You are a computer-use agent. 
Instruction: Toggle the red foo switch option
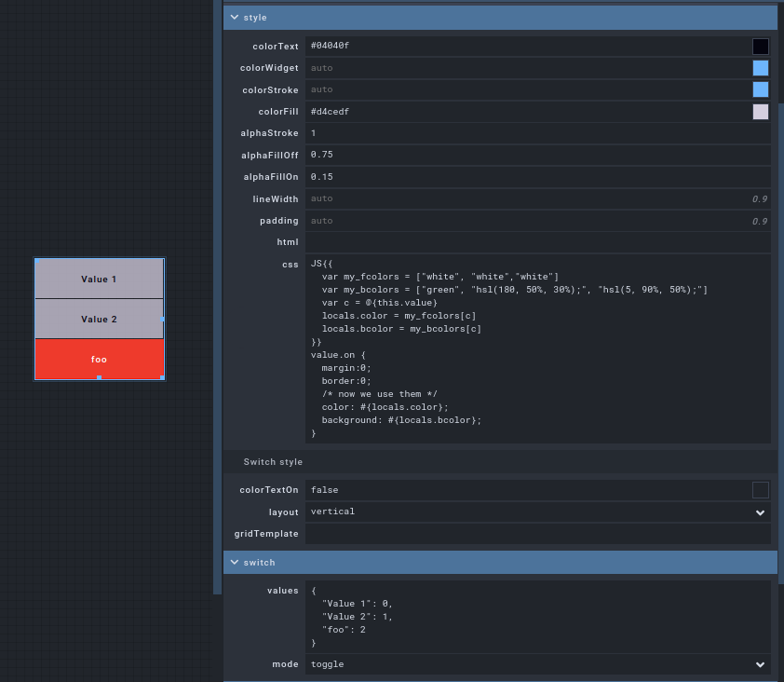click(99, 360)
